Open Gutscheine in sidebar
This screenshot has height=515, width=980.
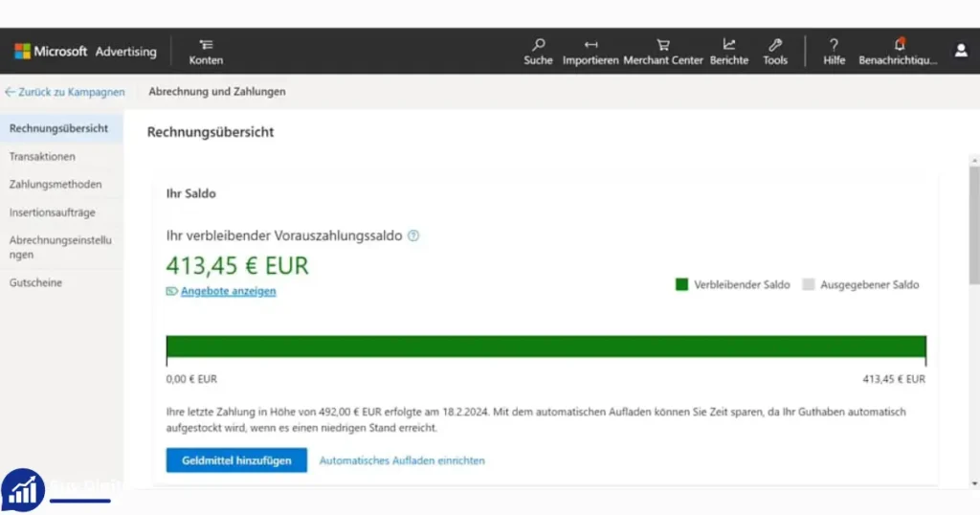pyautogui.click(x=35, y=282)
